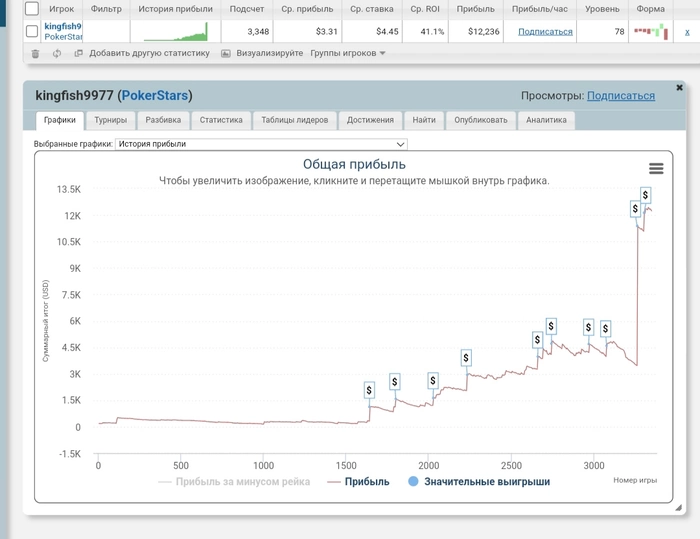Open the 'Турниры' tab
The height and width of the screenshot is (539, 700).
pos(111,120)
